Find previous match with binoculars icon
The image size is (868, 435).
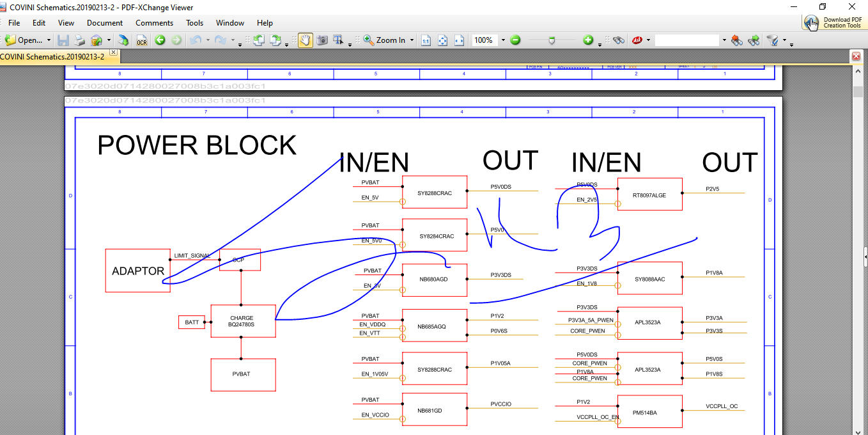pyautogui.click(x=737, y=40)
